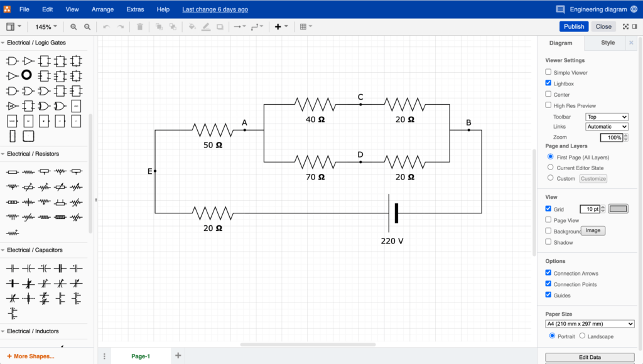The image size is (643, 364).
Task: Select the Landscape radio button
Action: (582, 336)
